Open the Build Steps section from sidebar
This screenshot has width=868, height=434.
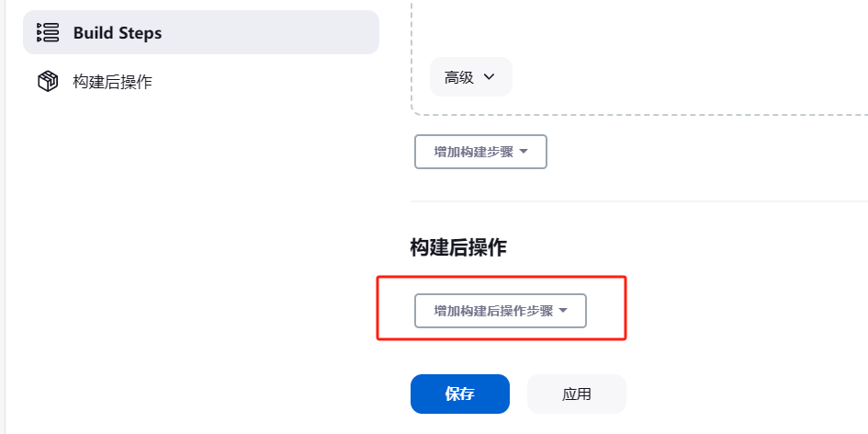(x=201, y=32)
